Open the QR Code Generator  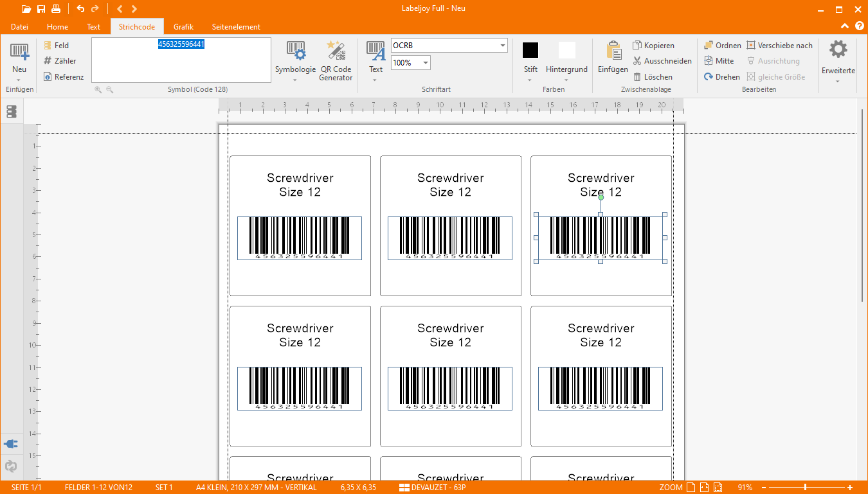(336, 61)
